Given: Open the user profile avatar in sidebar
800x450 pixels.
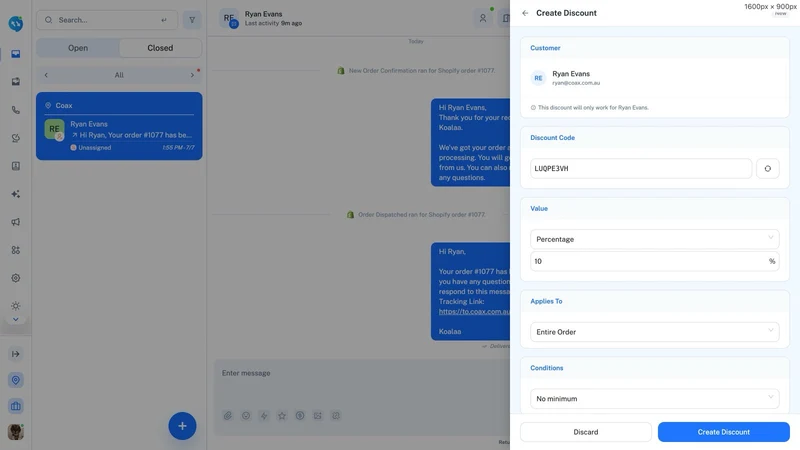Looking at the screenshot, I should [x=16, y=432].
